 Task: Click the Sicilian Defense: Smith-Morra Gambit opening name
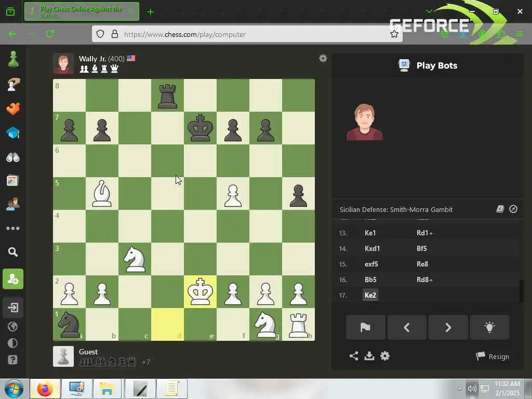[x=396, y=209]
